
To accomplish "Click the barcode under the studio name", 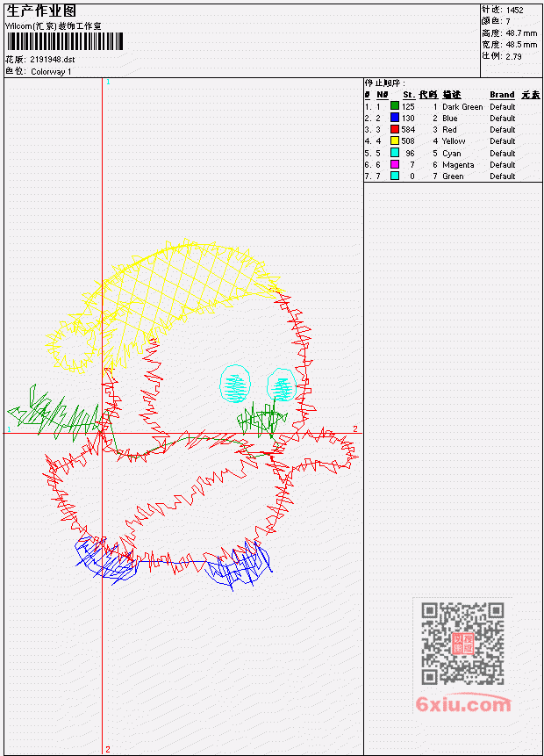I will point(65,41).
